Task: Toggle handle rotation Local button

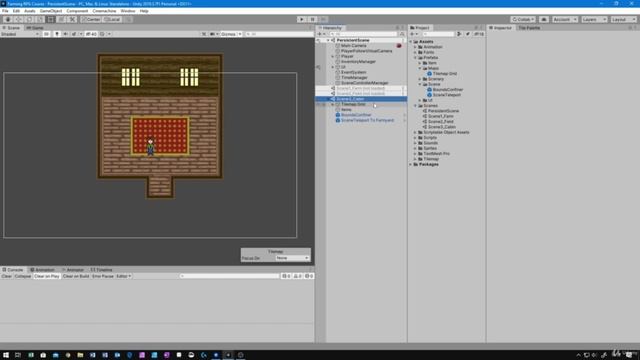Action: 112,19
